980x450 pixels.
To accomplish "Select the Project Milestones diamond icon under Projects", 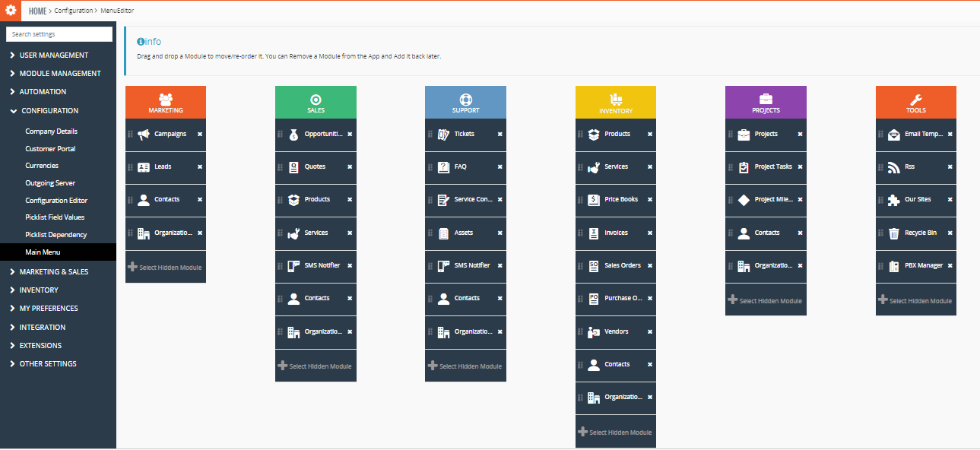I will coord(744,199).
